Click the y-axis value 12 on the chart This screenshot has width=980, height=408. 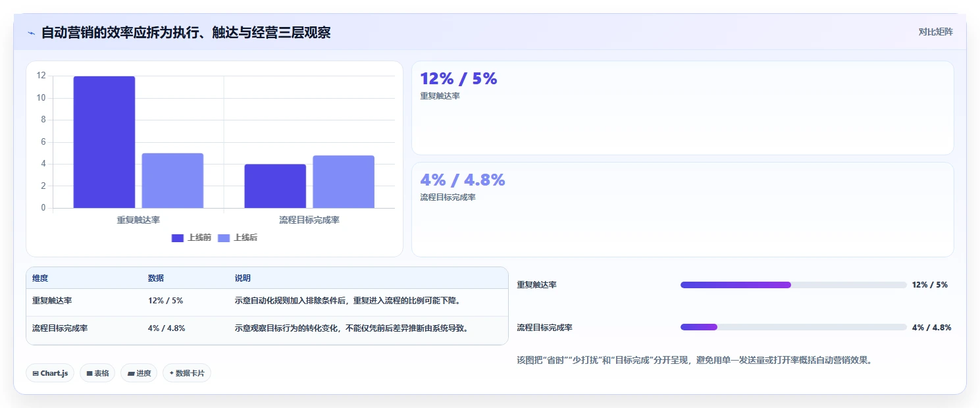tap(41, 76)
